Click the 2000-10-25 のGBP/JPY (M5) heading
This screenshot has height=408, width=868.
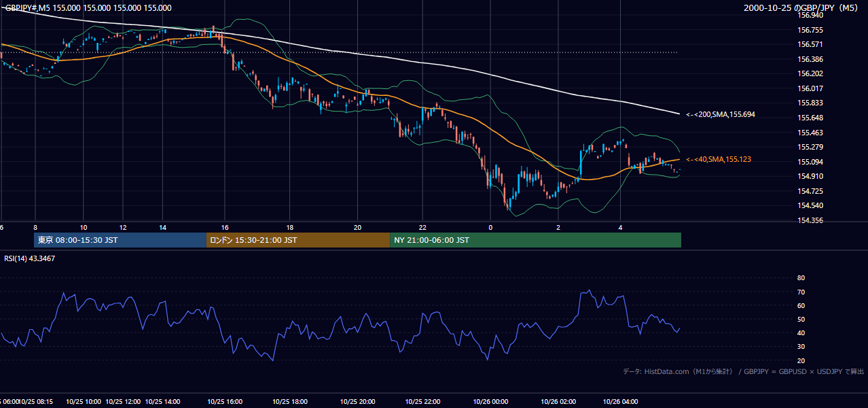(x=802, y=8)
